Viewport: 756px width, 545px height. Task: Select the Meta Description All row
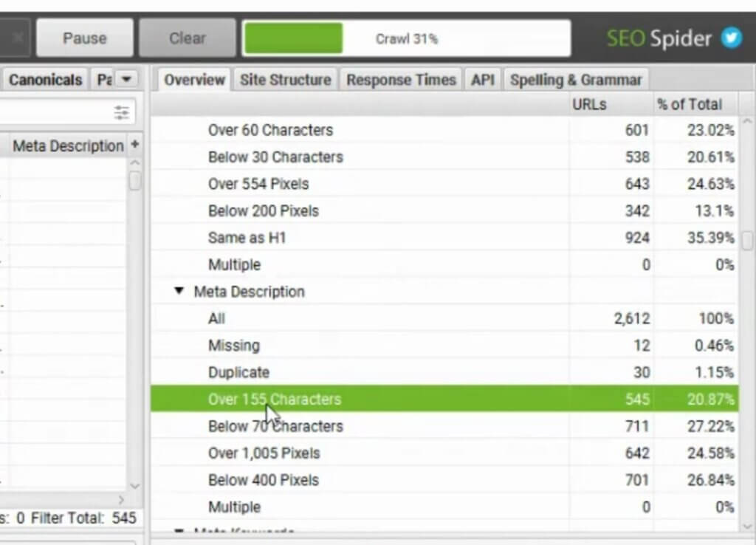point(444,318)
